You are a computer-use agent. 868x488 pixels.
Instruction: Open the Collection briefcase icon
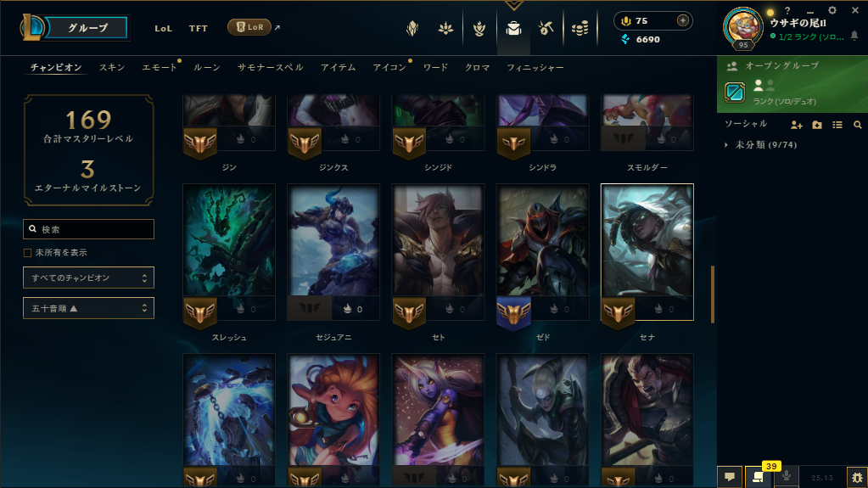click(513, 28)
